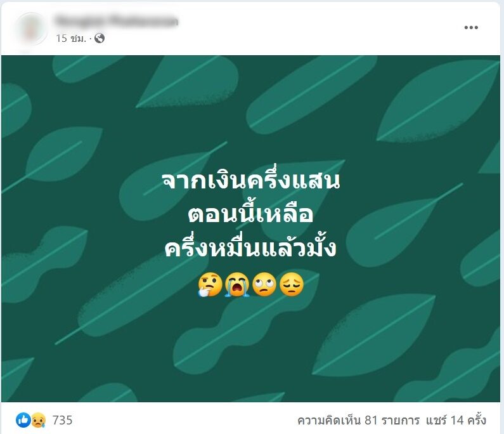Show ความคิดเห็น 81 รายการ comments

pos(358,420)
